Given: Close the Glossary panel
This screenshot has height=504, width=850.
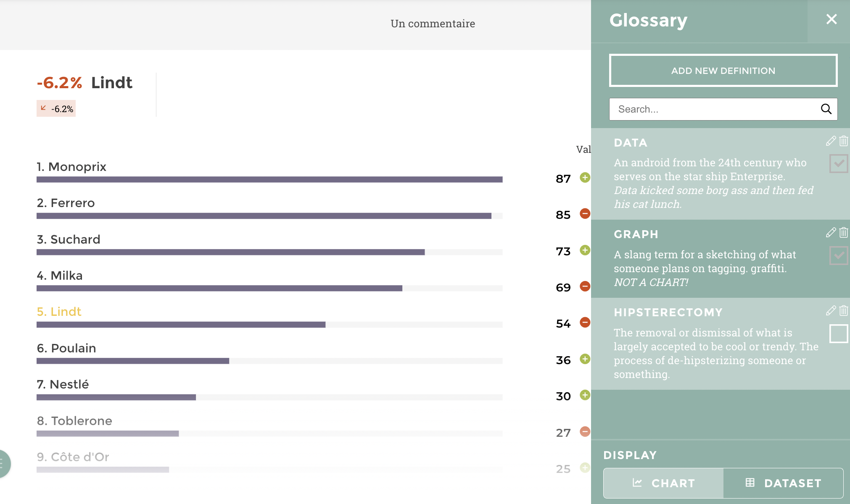Looking at the screenshot, I should click(x=831, y=19).
